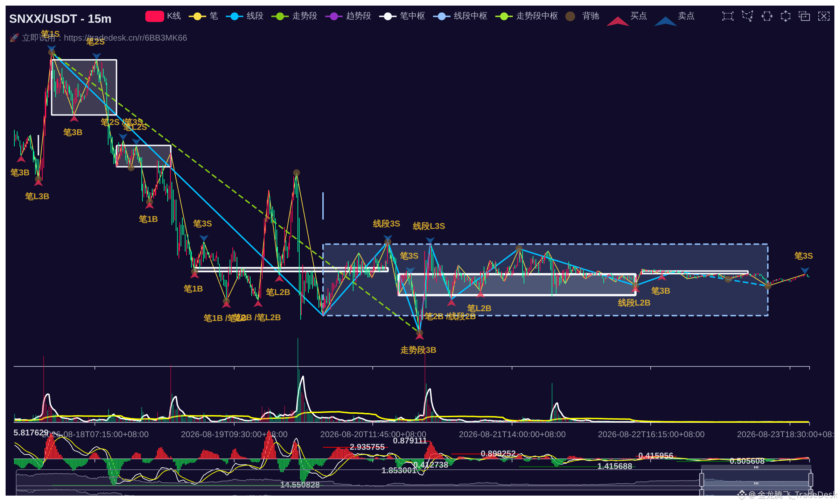Click the MACD value 1.415688
Viewport: 840px width, 504px height.
point(615,466)
